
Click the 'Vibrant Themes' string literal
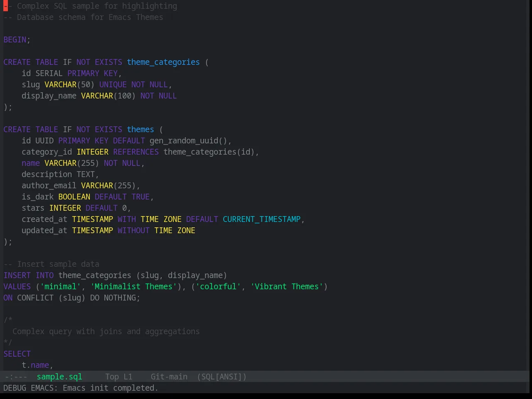(287, 286)
